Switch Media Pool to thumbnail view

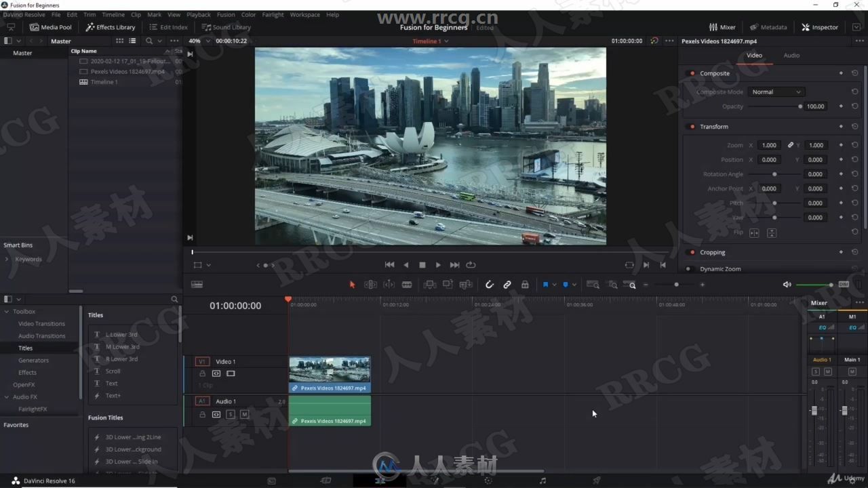tap(119, 41)
